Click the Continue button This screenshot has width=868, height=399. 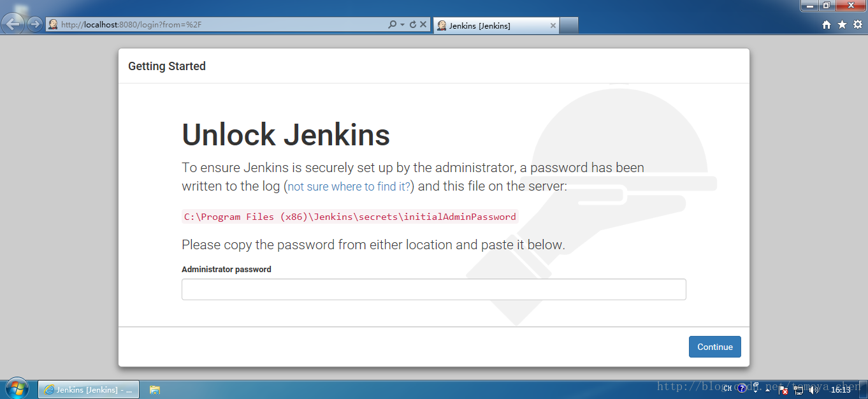[715, 347]
